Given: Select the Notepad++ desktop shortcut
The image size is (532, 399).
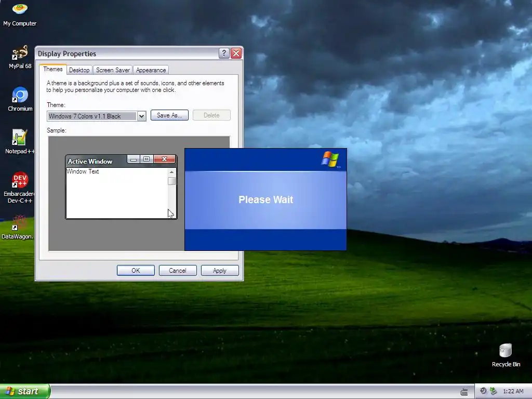Looking at the screenshot, I should [20, 142].
